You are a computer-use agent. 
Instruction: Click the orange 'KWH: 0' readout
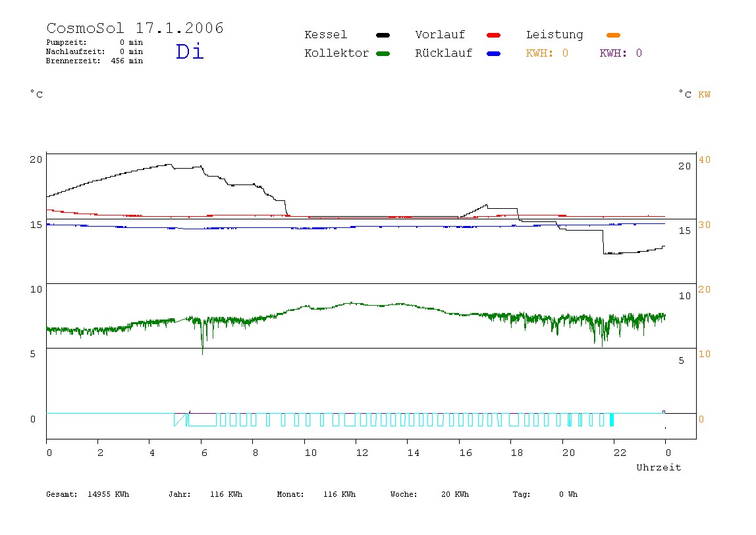(547, 53)
